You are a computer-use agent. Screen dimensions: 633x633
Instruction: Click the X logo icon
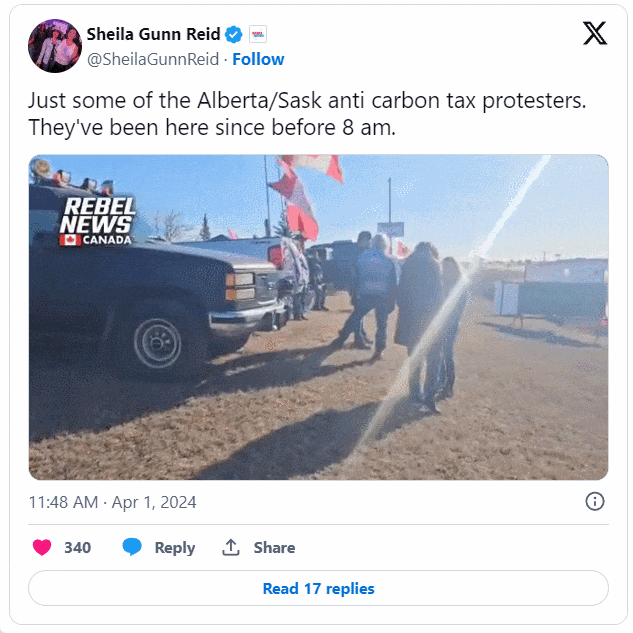594,33
